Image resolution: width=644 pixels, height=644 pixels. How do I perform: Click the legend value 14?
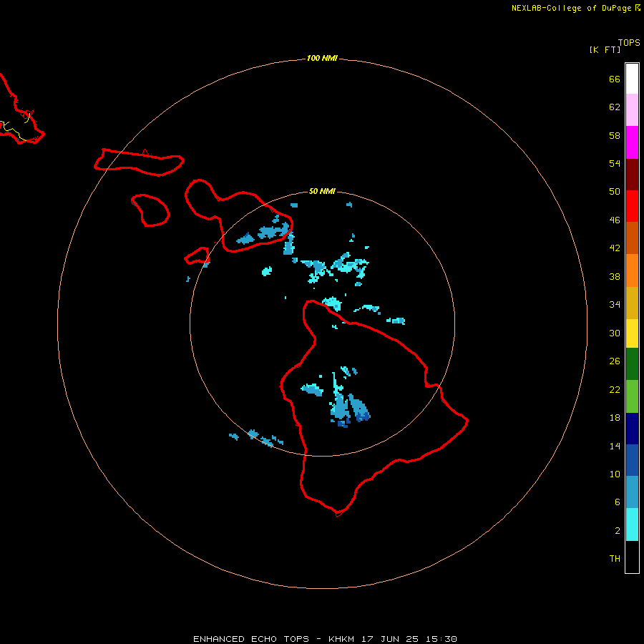tap(615, 446)
